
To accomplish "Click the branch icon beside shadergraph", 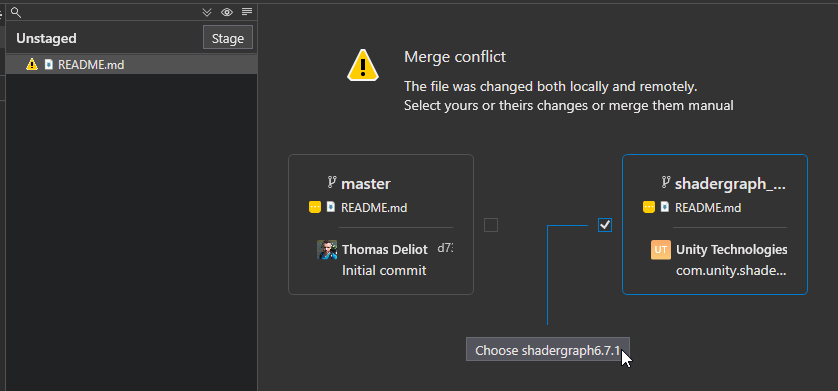I will coord(666,183).
